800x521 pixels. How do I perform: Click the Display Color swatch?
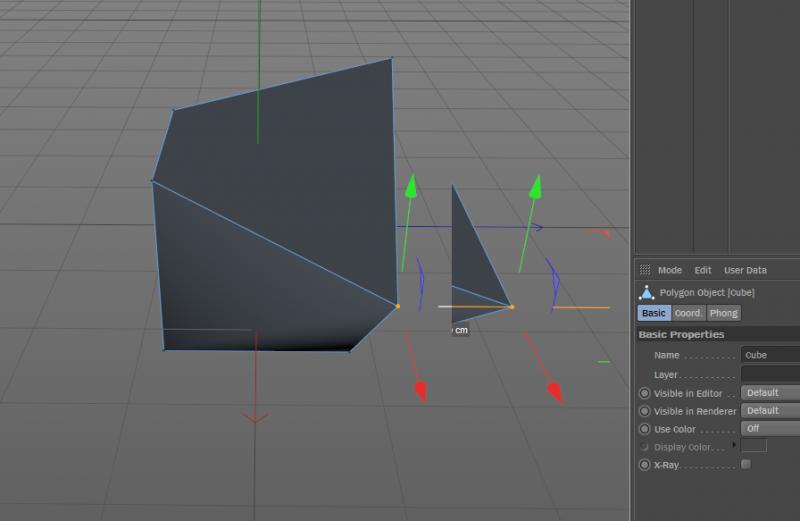click(x=754, y=445)
